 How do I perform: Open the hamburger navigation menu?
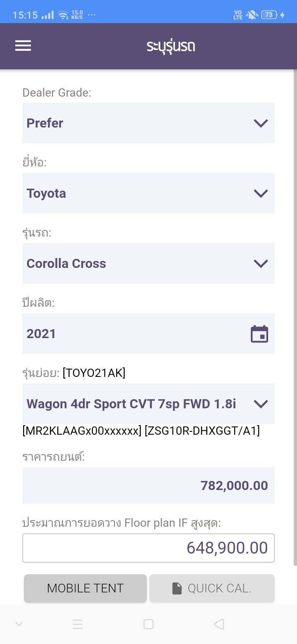point(23,45)
